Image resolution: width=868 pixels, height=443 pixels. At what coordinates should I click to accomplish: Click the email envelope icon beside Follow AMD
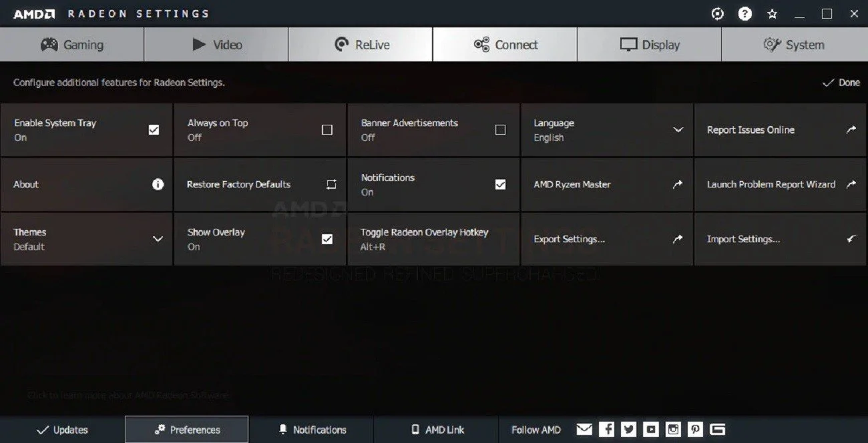click(584, 429)
